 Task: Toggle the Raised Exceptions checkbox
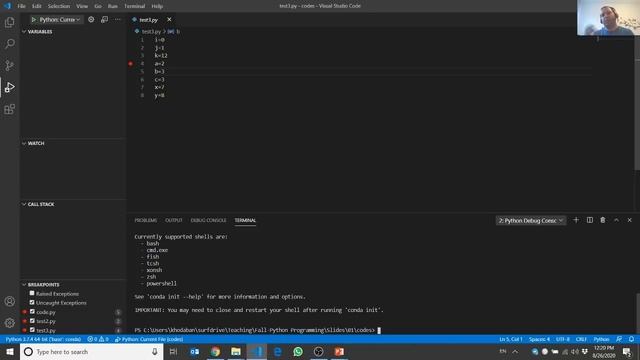pyautogui.click(x=32, y=293)
